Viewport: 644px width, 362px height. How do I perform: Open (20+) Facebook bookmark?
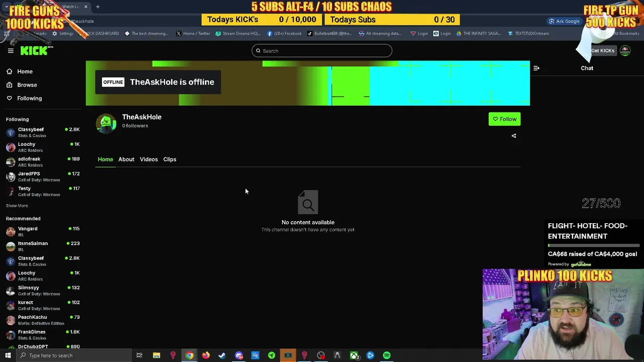point(284,34)
